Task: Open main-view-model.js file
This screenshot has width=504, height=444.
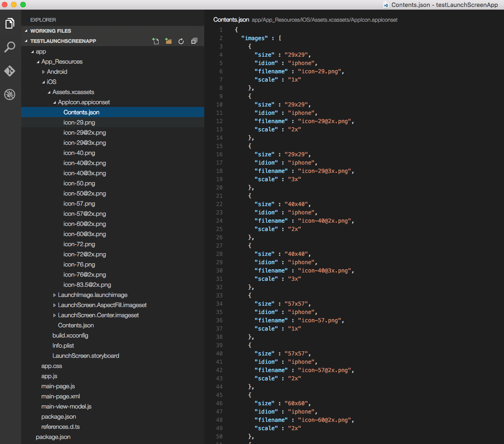Action: click(66, 407)
